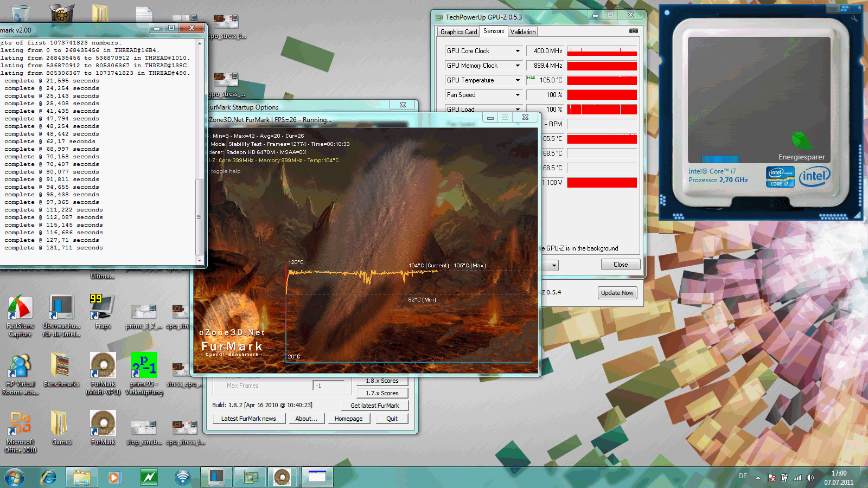The image size is (868, 488).
Task: Open the FurMark (Multi-GPU) desktop shortcut
Action: [x=103, y=366]
